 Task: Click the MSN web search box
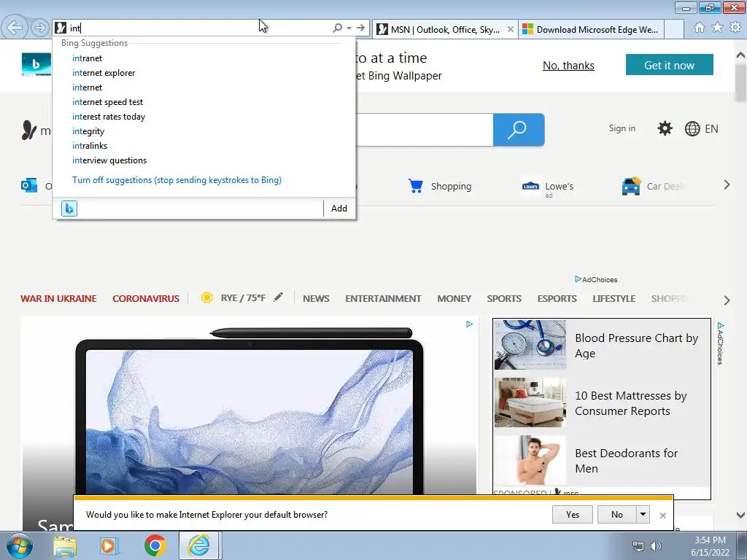pos(424,130)
